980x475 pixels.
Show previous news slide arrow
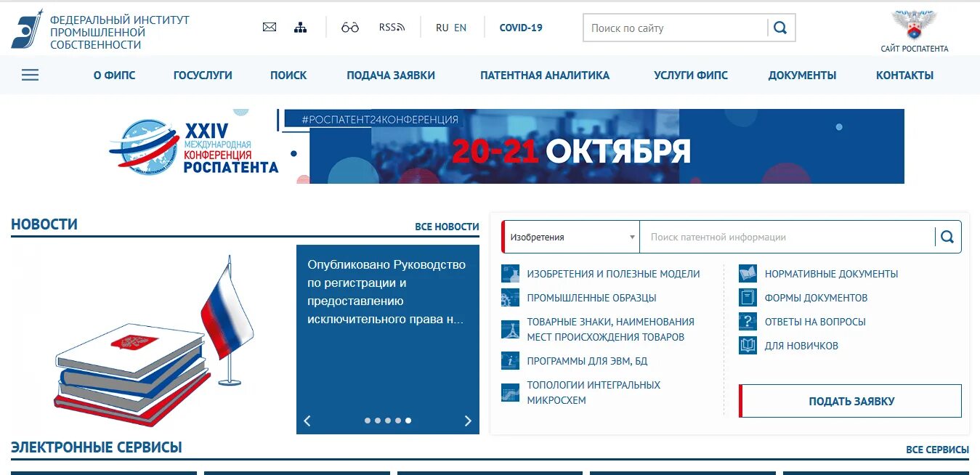pyautogui.click(x=307, y=421)
